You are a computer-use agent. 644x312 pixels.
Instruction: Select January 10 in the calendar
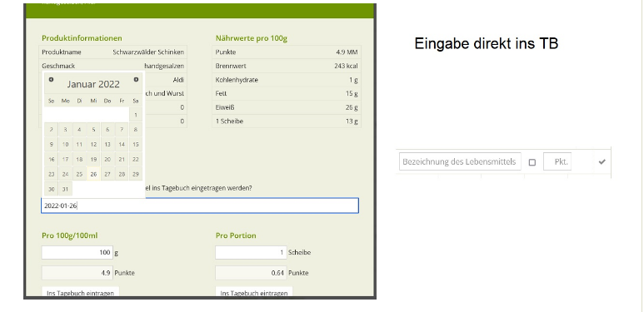coord(65,144)
